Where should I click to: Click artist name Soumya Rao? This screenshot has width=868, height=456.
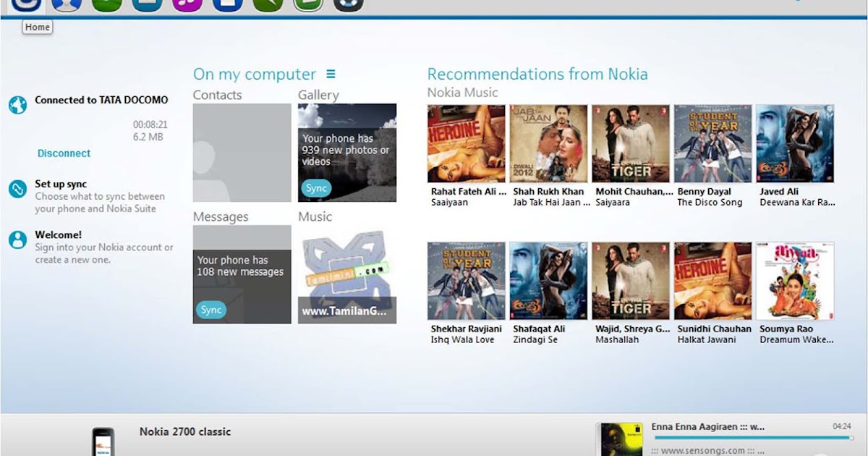(786, 329)
